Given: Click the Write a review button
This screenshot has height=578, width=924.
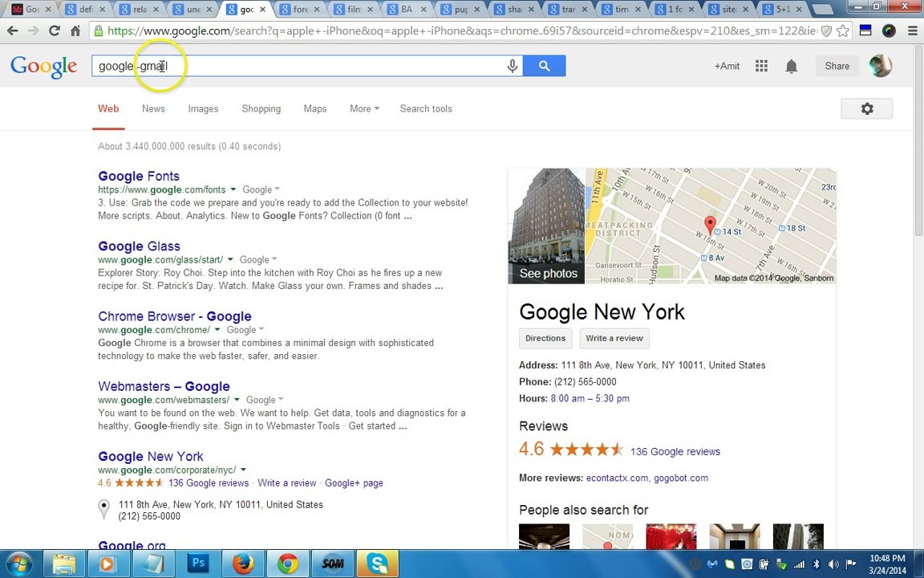Looking at the screenshot, I should 614,339.
